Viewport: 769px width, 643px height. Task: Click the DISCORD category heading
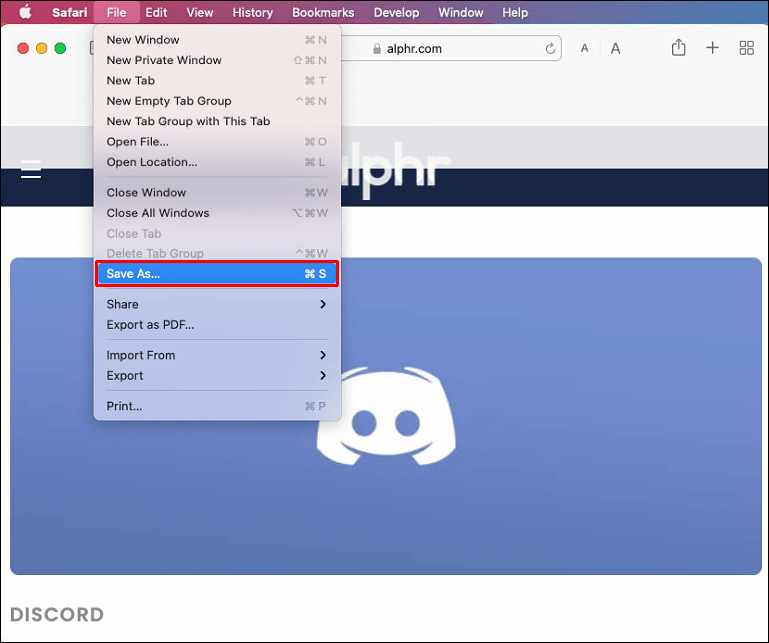57,615
